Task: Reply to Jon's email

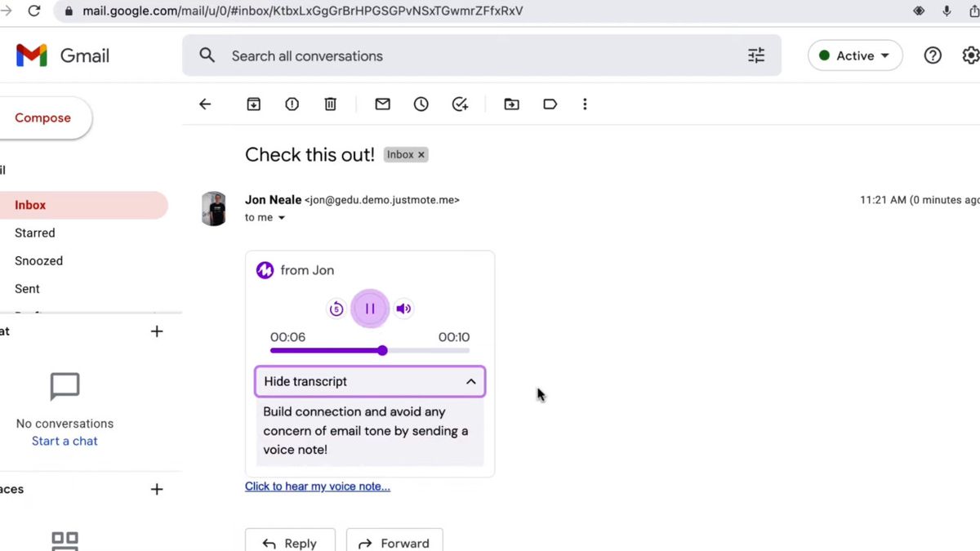Action: [x=290, y=542]
